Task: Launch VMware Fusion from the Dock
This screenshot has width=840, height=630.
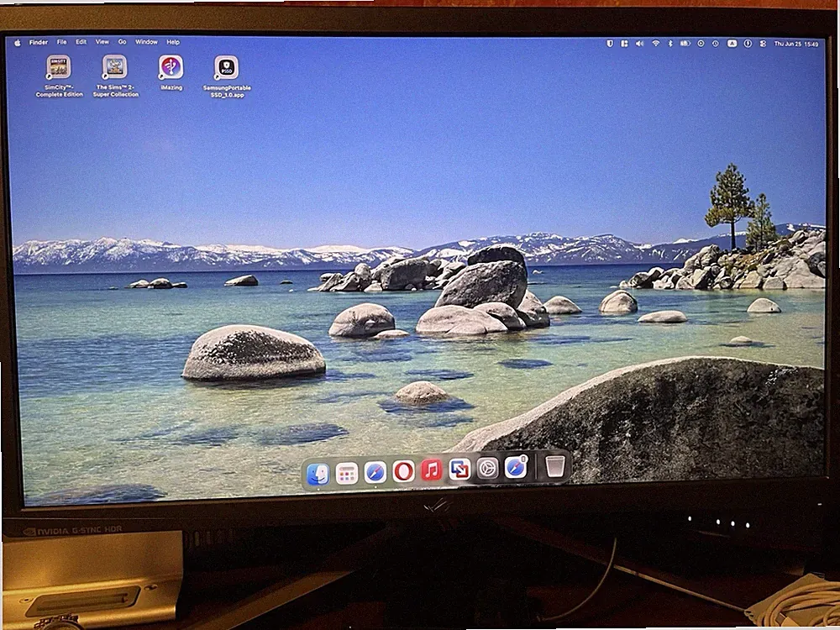Action: coord(459,470)
